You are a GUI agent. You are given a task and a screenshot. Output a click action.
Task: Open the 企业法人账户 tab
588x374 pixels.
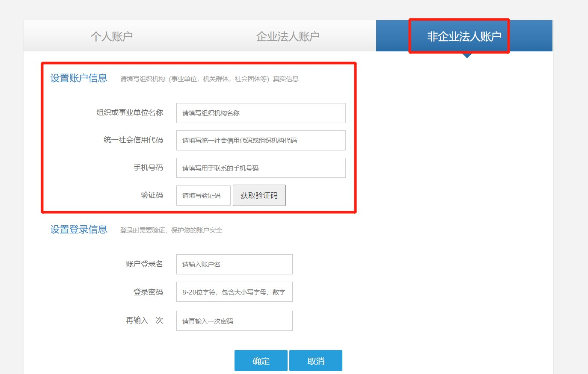[288, 36]
